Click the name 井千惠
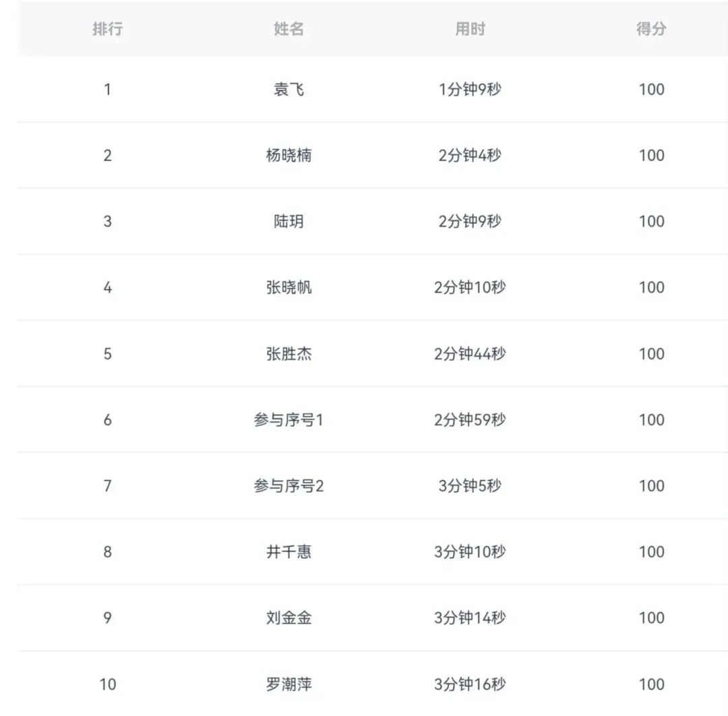This screenshot has height=716, width=728. point(289,552)
